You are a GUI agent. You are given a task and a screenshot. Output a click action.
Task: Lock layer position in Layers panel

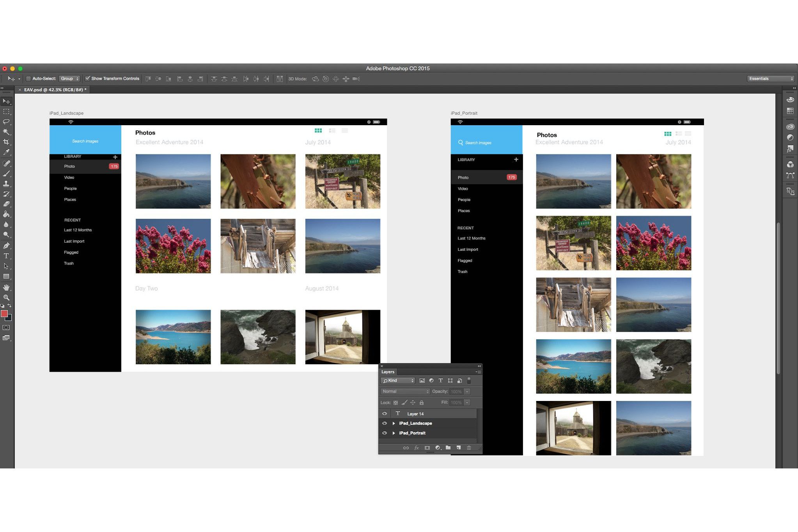(x=413, y=403)
